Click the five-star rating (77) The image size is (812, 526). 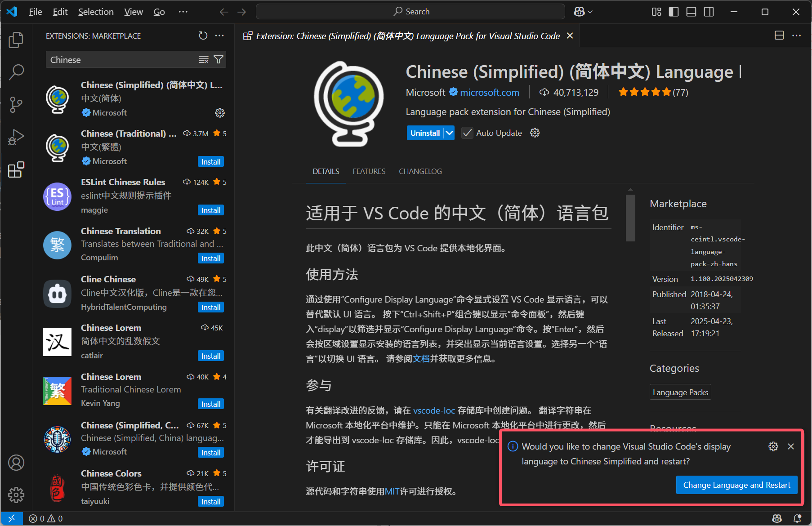(x=653, y=93)
